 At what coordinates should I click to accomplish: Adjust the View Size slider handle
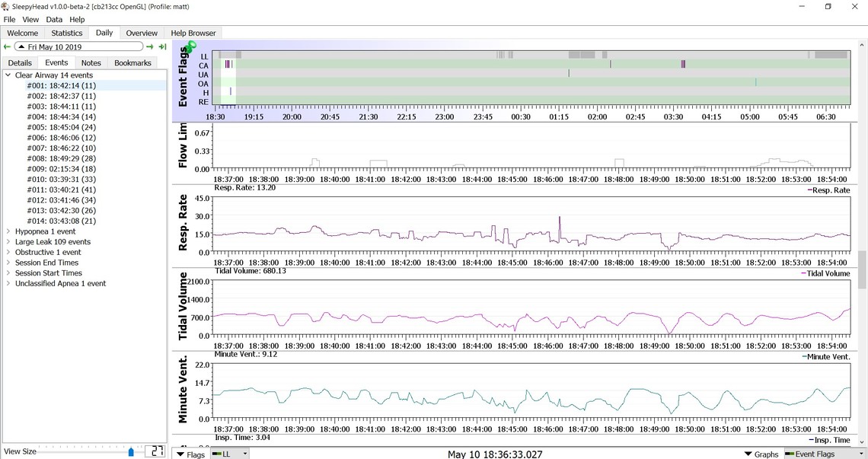coord(131,452)
